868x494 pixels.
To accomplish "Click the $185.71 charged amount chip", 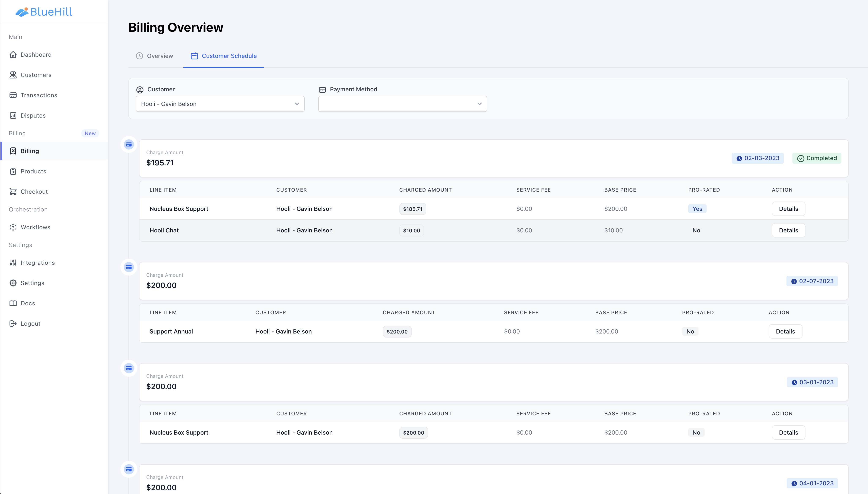I will 412,209.
